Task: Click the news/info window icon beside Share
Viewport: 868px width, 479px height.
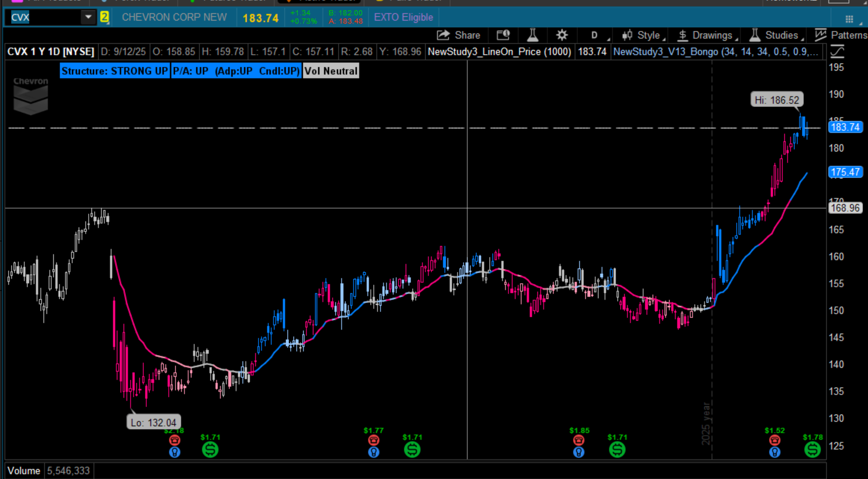Action: (x=503, y=35)
